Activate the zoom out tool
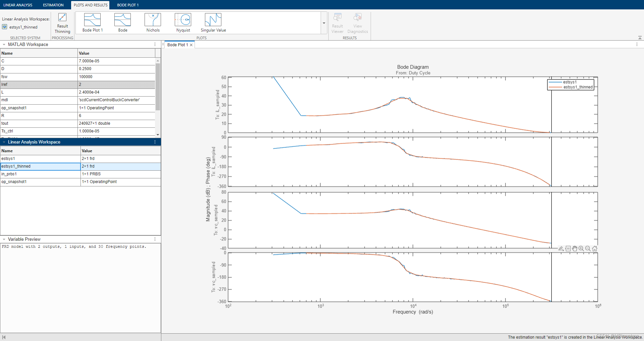Viewport: 644px width, 341px height. point(588,248)
